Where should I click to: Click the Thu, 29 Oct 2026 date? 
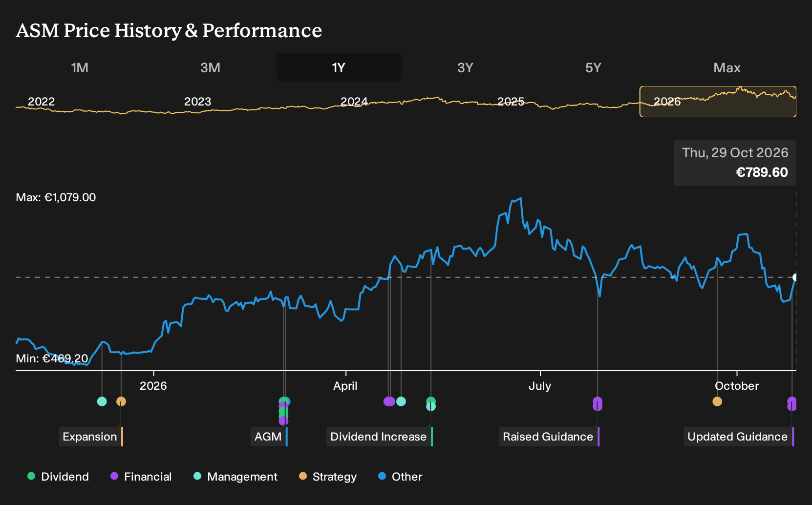pyautogui.click(x=735, y=153)
